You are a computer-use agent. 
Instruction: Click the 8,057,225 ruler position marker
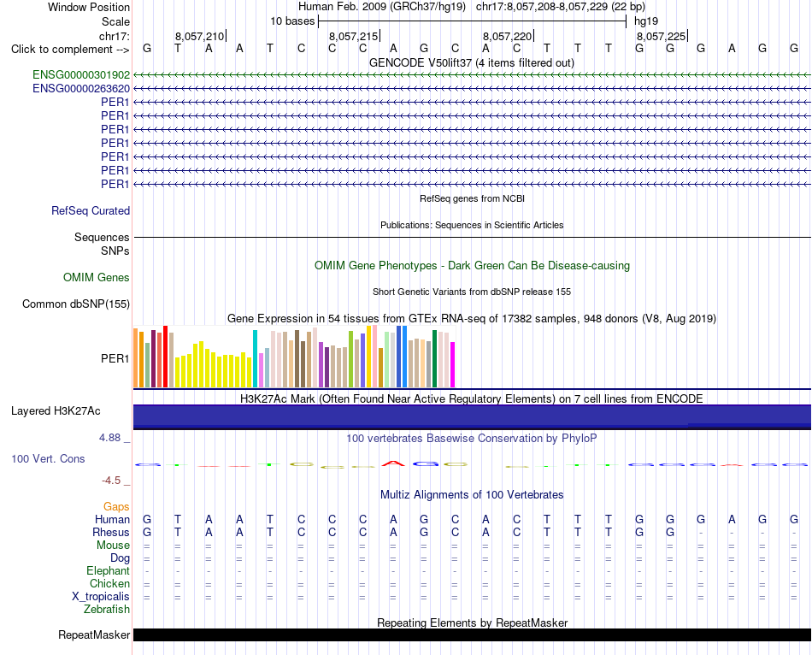pyautogui.click(x=662, y=36)
